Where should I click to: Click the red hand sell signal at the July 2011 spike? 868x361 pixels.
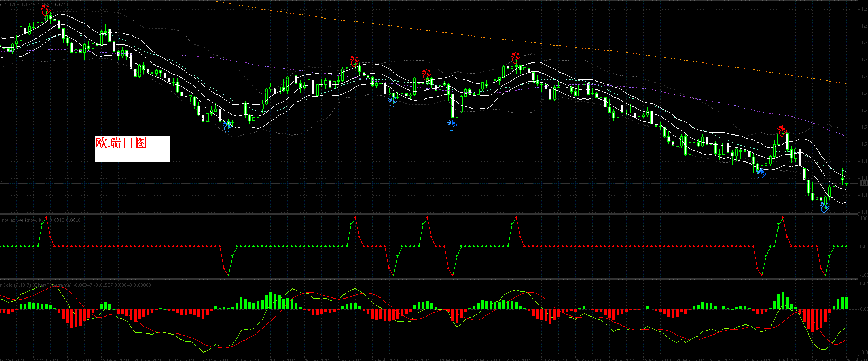pos(782,130)
